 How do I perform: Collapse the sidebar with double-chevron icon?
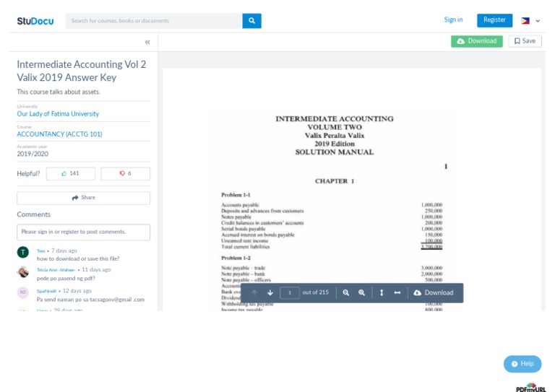pyautogui.click(x=147, y=42)
